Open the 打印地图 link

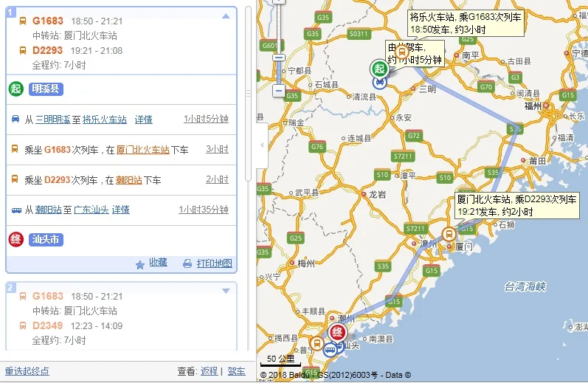(215, 263)
